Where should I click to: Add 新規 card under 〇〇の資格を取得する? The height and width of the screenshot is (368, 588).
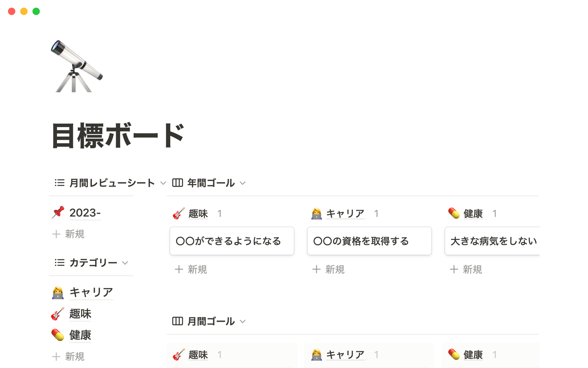(x=329, y=270)
